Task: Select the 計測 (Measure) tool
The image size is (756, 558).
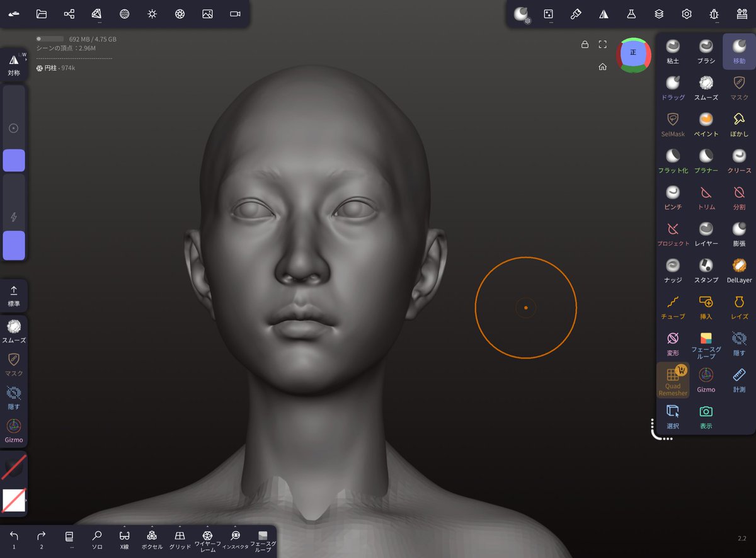Action: [x=739, y=380]
